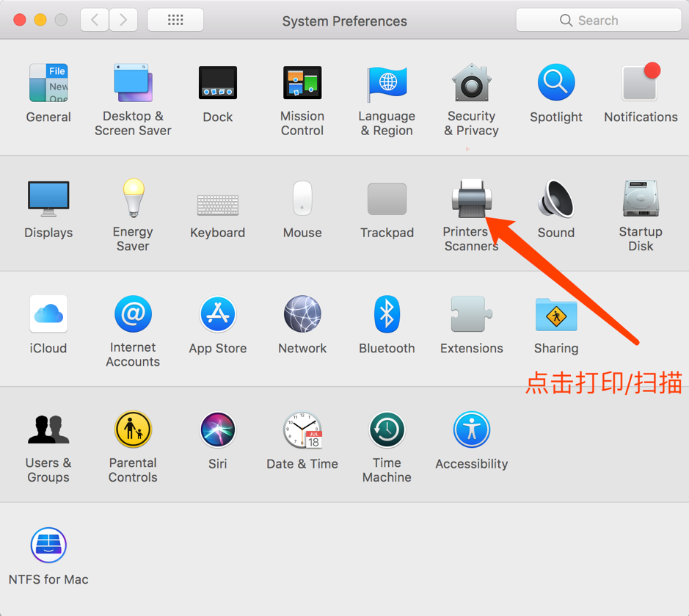Launch NTFS for Mac preferences
Image resolution: width=689 pixels, height=616 pixels.
coord(48,546)
